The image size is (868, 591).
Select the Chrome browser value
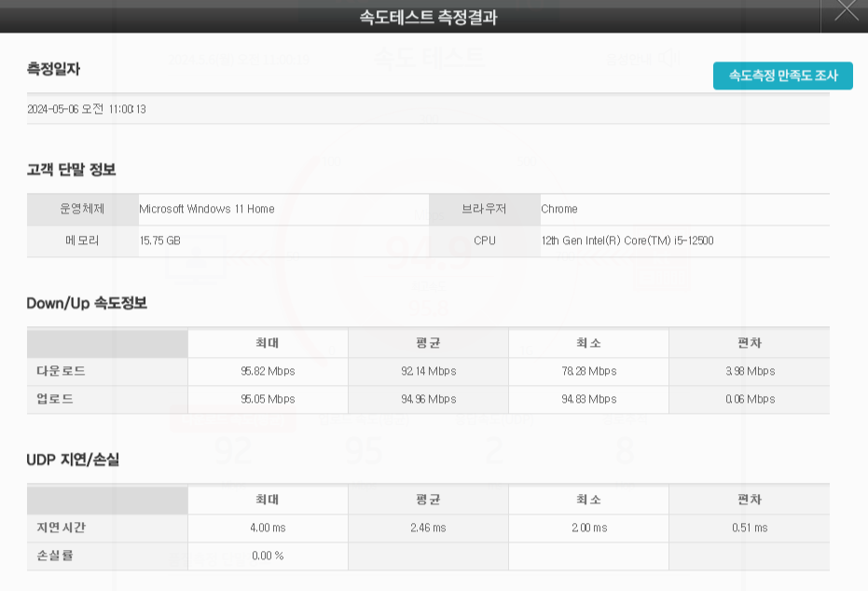pos(559,209)
